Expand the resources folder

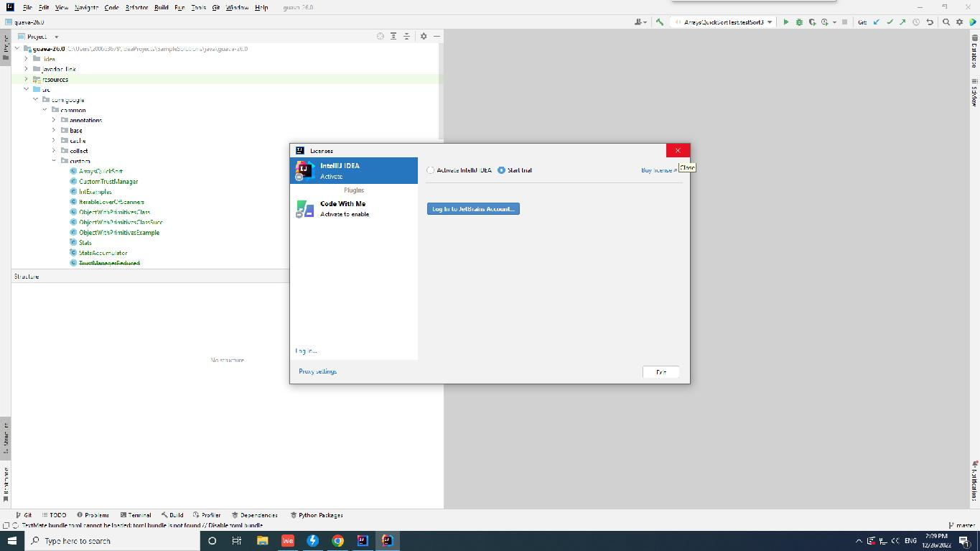click(27, 79)
